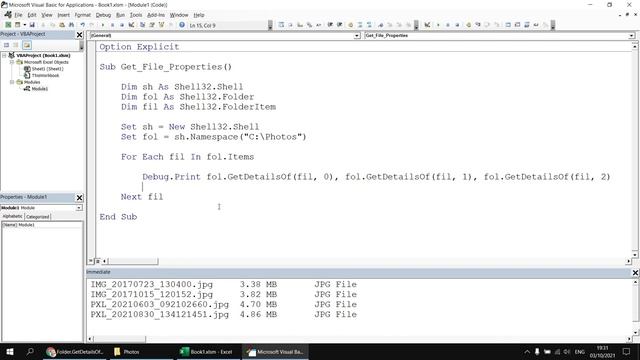Image resolution: width=640 pixels, height=360 pixels.
Task: Click the View Code icon in the Project panel
Action: tap(7, 45)
